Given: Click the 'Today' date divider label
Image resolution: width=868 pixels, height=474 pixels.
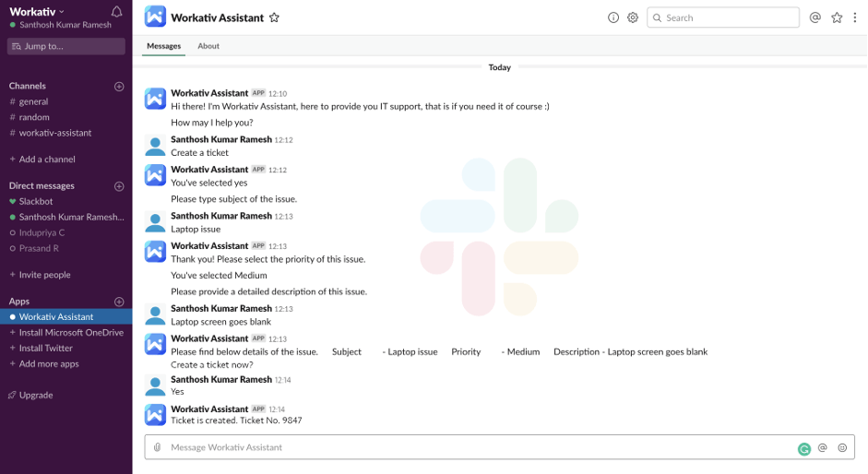Looking at the screenshot, I should pos(499,67).
